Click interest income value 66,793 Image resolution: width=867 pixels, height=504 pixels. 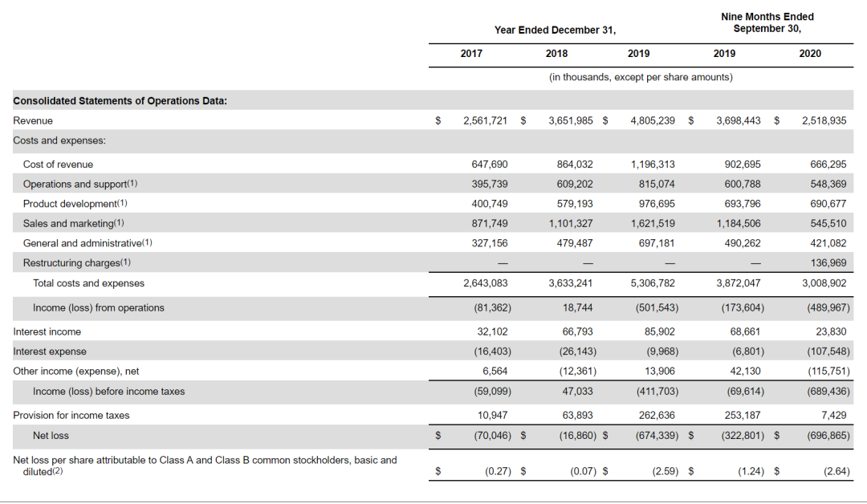577,331
